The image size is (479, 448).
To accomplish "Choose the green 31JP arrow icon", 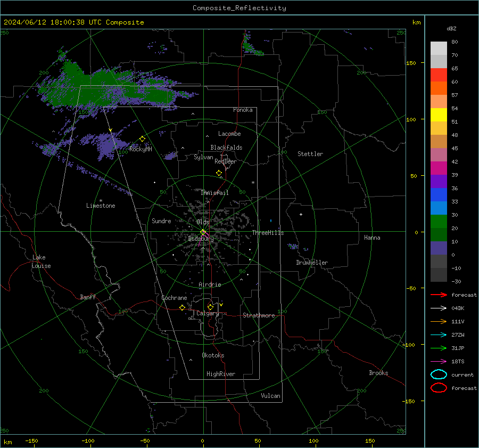I will (439, 348).
